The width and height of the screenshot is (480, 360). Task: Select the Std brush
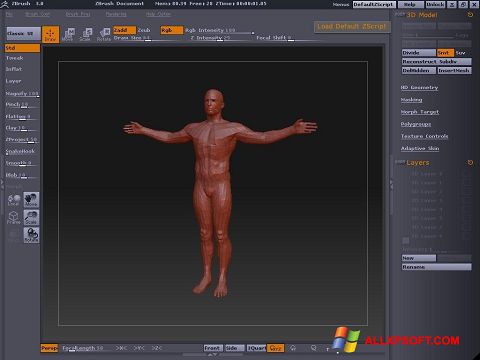pyautogui.click(x=22, y=48)
